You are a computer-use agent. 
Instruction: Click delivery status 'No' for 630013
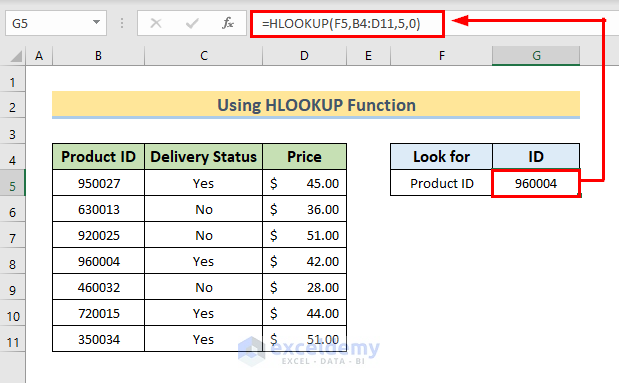pos(204,209)
